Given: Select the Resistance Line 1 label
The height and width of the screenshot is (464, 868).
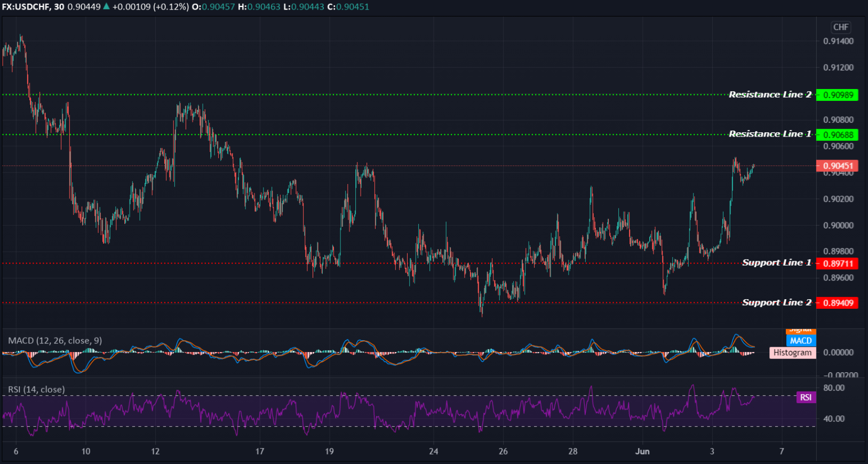Looking at the screenshot, I should point(770,134).
